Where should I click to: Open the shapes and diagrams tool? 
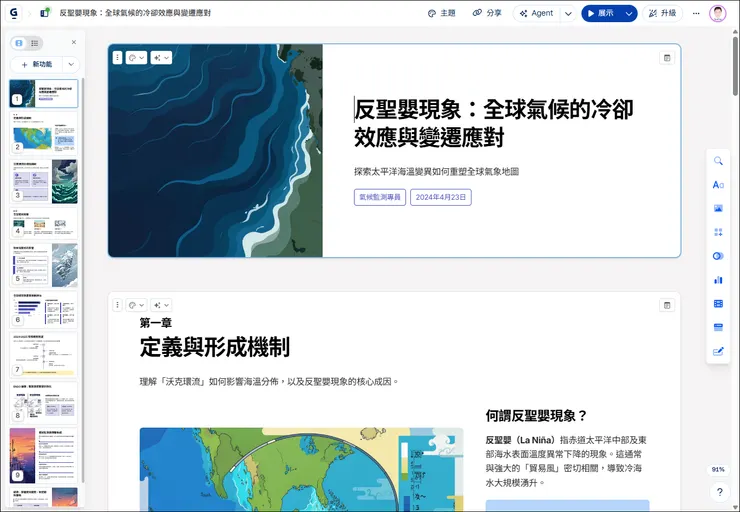(718, 256)
